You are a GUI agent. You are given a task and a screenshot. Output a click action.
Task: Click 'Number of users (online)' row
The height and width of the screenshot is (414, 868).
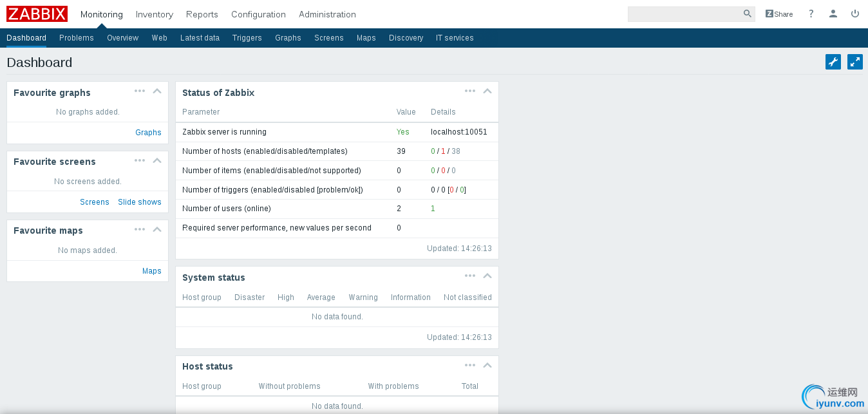337,209
